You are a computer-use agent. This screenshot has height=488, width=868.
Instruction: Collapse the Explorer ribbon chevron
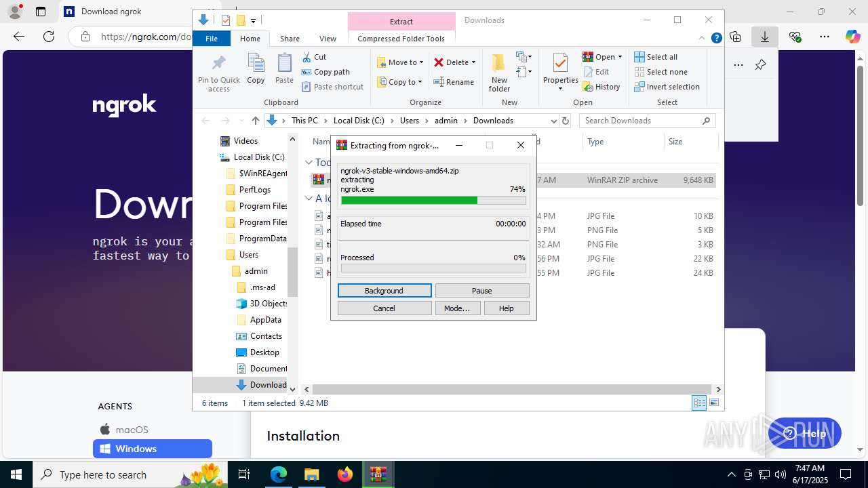pyautogui.click(x=703, y=39)
